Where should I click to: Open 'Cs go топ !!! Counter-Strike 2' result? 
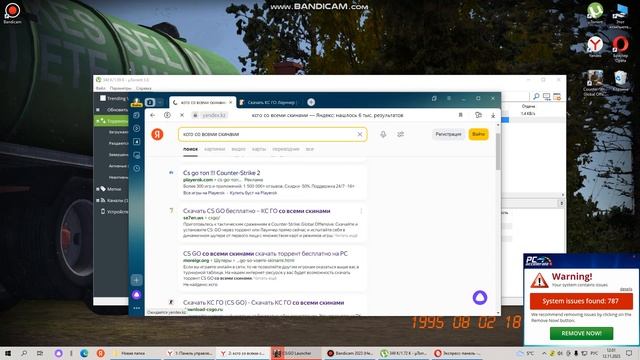(x=222, y=173)
